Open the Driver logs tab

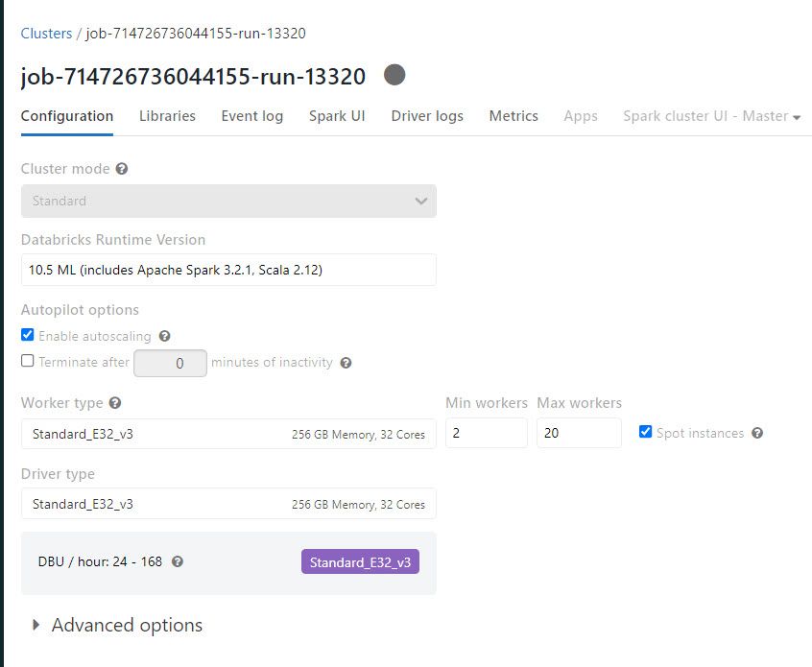[427, 116]
